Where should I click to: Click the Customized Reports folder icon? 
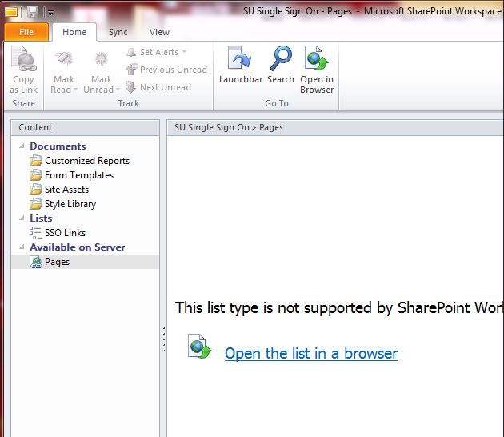pyautogui.click(x=36, y=160)
